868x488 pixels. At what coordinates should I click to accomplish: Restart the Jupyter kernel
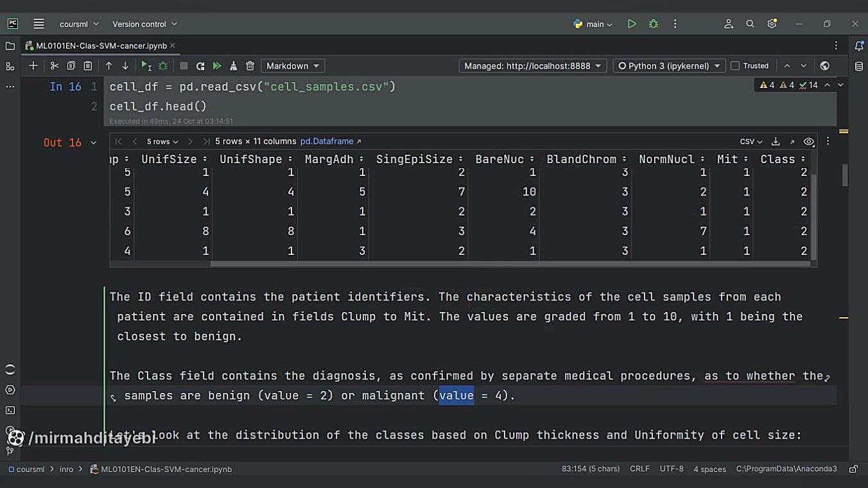pyautogui.click(x=200, y=66)
